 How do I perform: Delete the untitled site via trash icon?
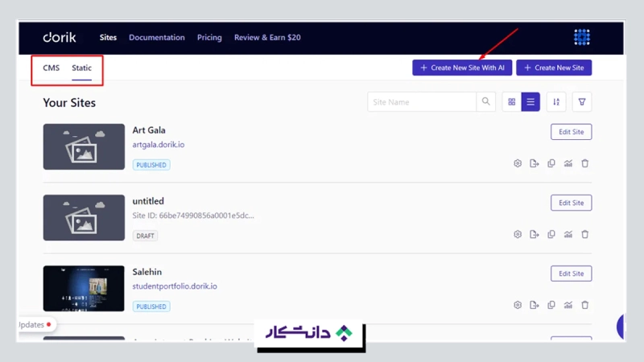pos(585,235)
